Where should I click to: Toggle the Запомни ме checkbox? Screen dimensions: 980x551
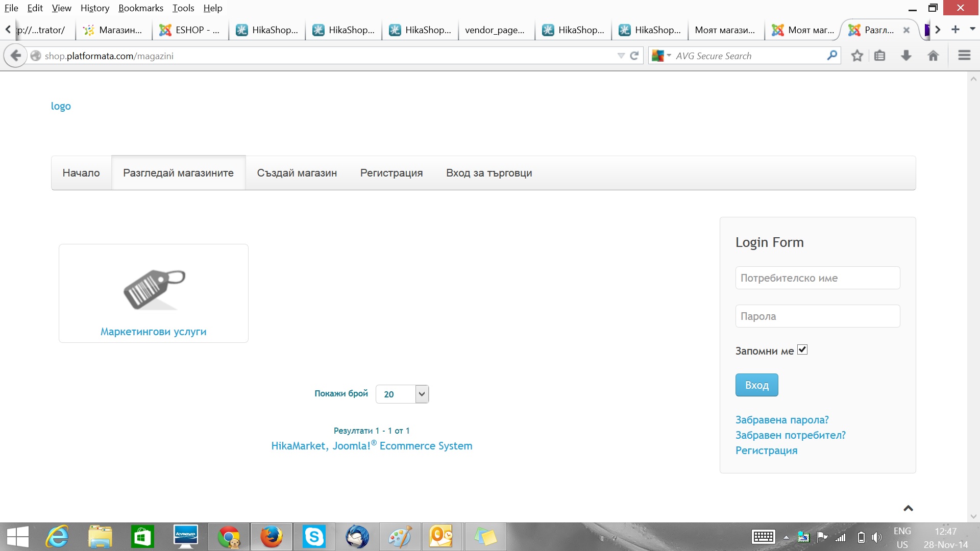(802, 350)
